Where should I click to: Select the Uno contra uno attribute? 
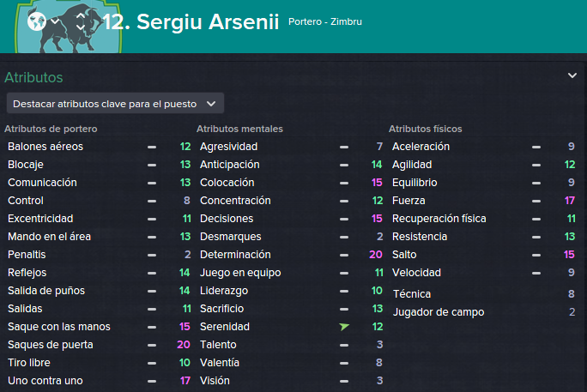[100, 381]
